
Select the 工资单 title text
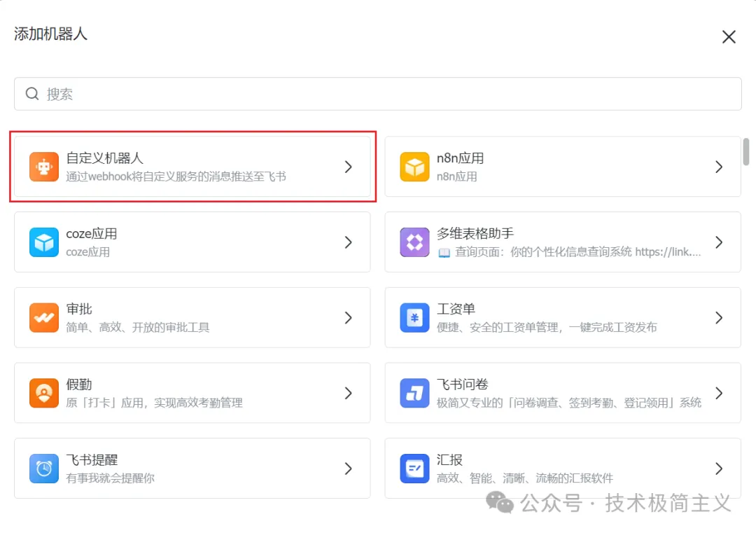coord(456,309)
